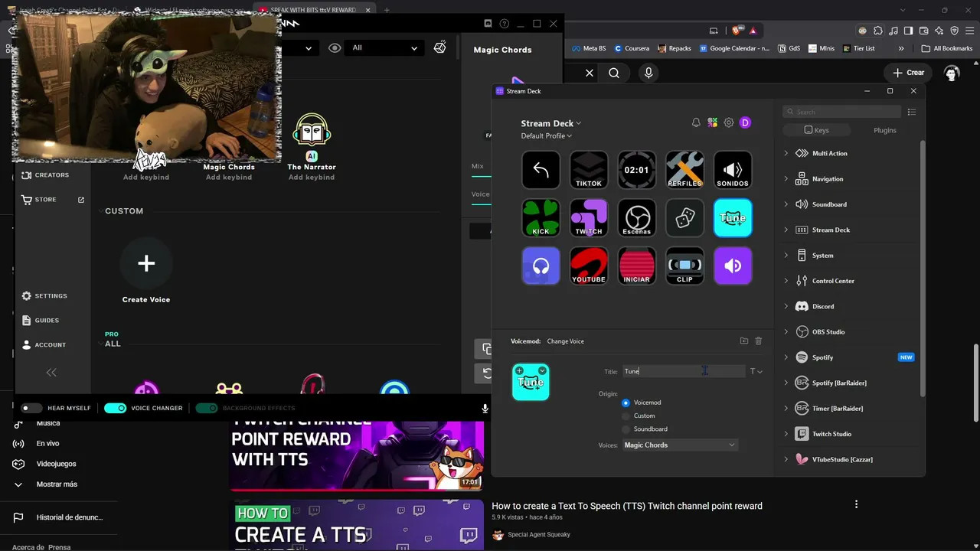Click the Create Voice plus button
Image resolution: width=980 pixels, height=551 pixels.
coord(145,263)
